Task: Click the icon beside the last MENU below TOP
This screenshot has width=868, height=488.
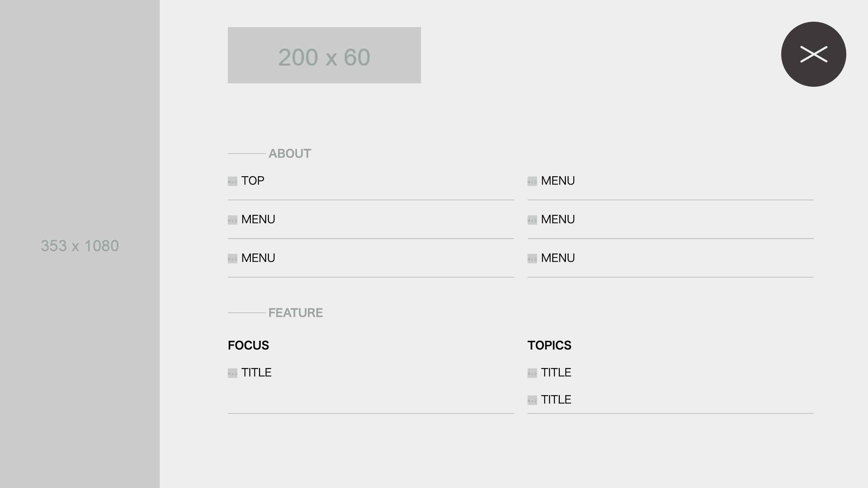Action: [x=233, y=259]
